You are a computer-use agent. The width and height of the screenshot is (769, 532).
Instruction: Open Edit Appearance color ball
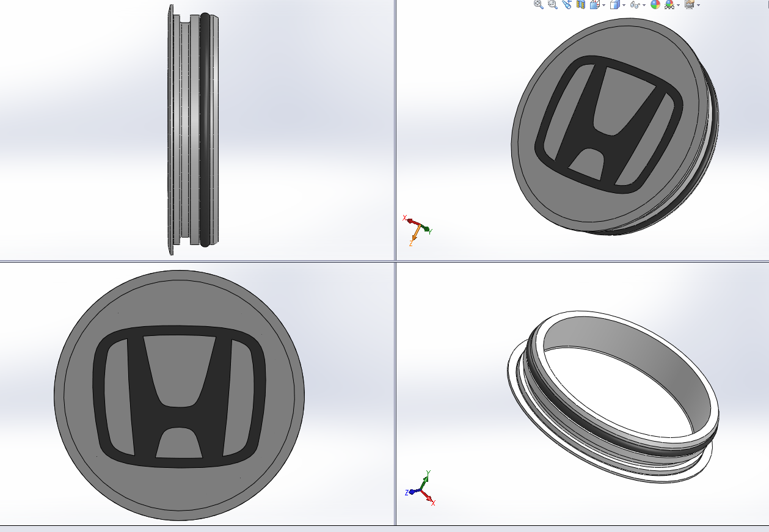[655, 5]
